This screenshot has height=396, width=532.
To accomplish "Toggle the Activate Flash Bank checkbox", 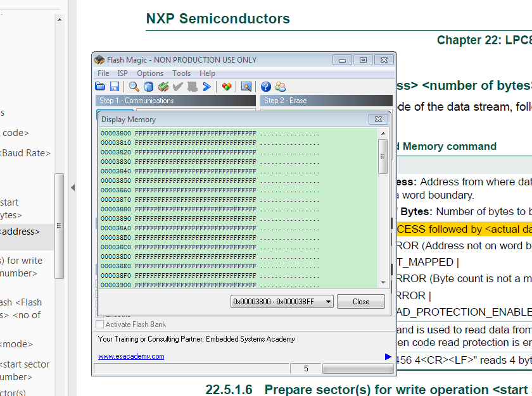I will (100, 324).
